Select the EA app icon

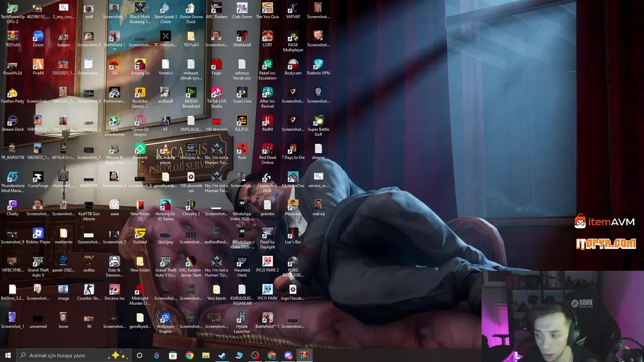(x=115, y=67)
